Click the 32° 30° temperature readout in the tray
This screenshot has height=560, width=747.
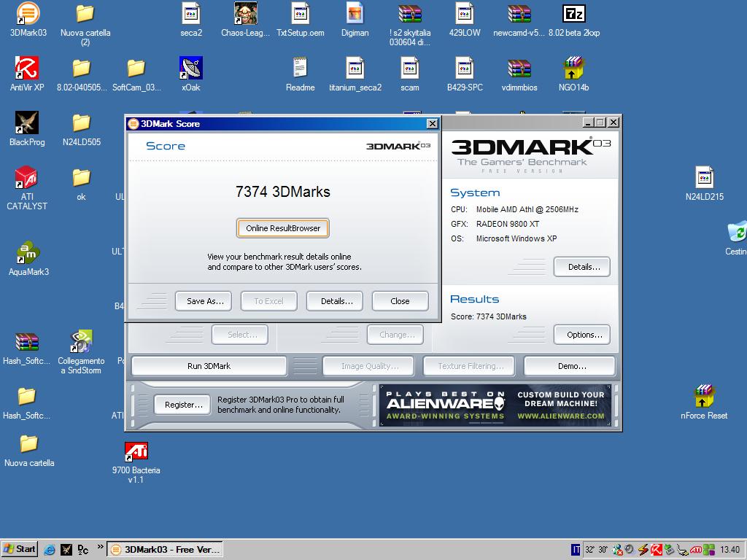(596, 550)
